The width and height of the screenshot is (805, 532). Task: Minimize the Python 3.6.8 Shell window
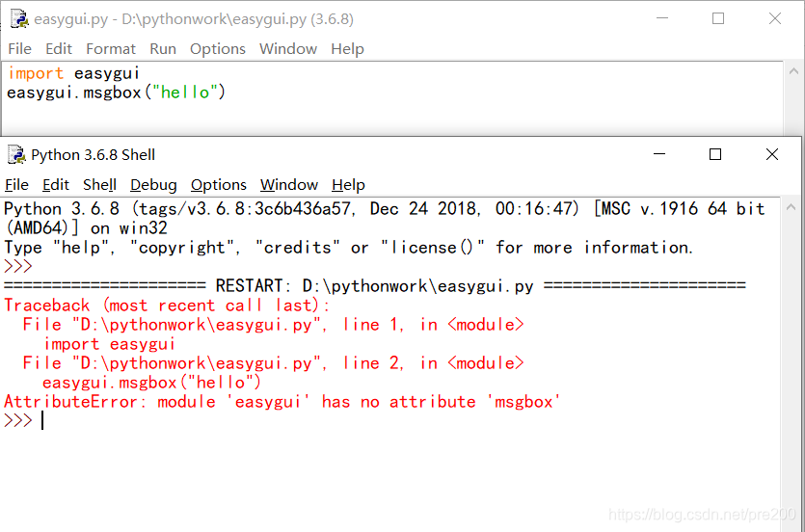click(x=659, y=154)
